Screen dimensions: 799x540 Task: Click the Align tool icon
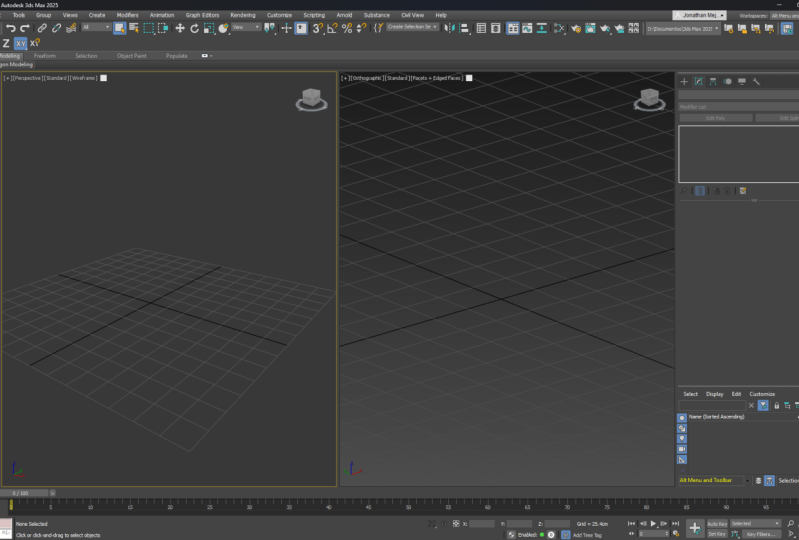(x=464, y=29)
